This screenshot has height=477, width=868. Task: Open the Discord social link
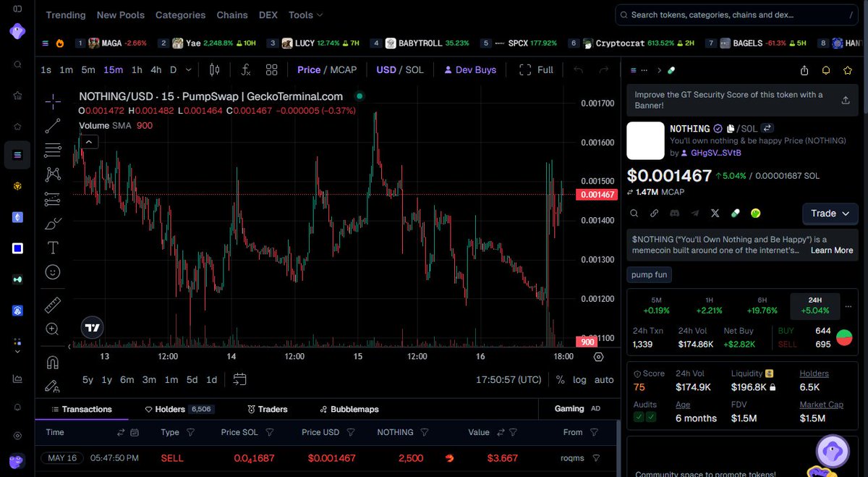tap(675, 214)
